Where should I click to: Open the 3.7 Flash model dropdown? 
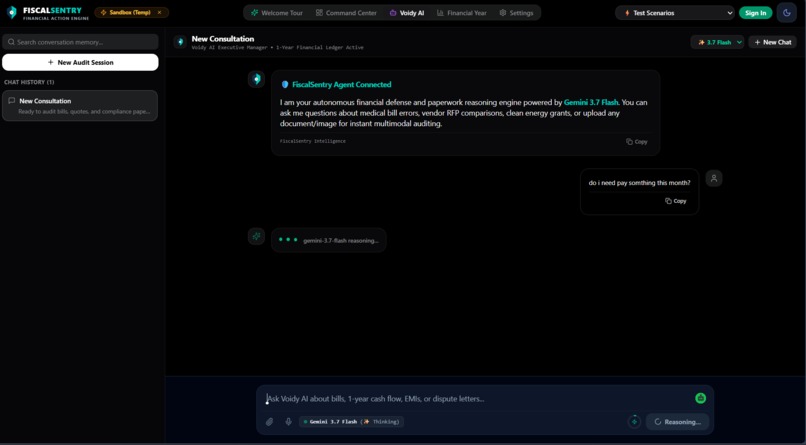point(717,42)
